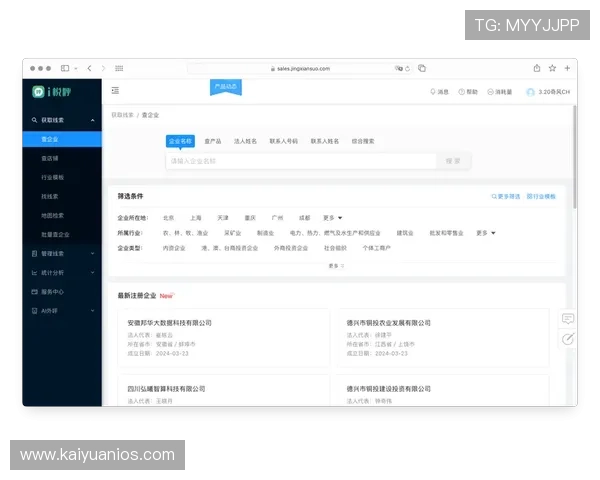The height and width of the screenshot is (480, 600).
Task: Click the 搜索 search button
Action: coord(453,161)
